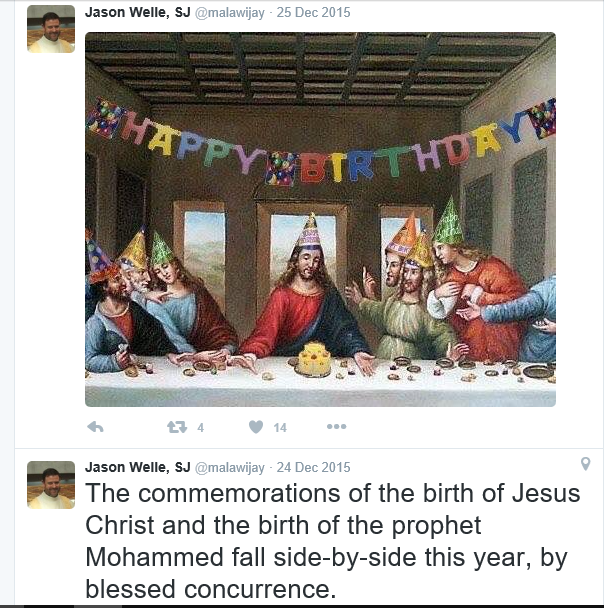Click the Happy Birthday banner in the photo
This screenshot has width=604, height=608.
click(320, 145)
